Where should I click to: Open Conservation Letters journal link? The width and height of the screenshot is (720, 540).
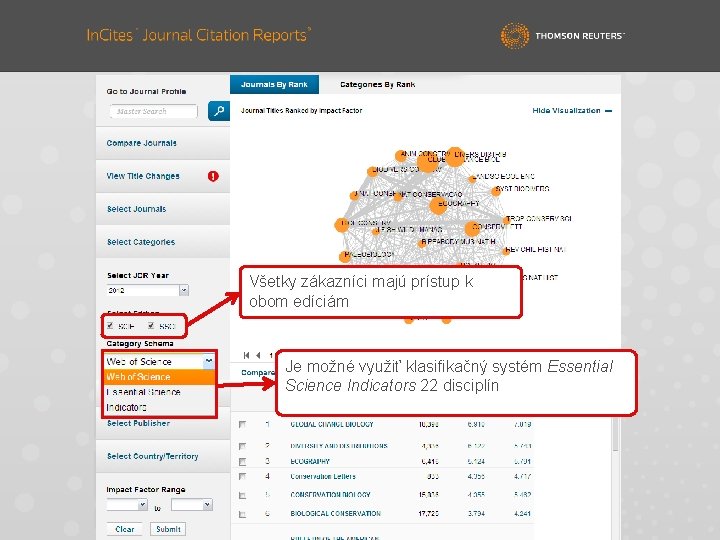click(323, 477)
